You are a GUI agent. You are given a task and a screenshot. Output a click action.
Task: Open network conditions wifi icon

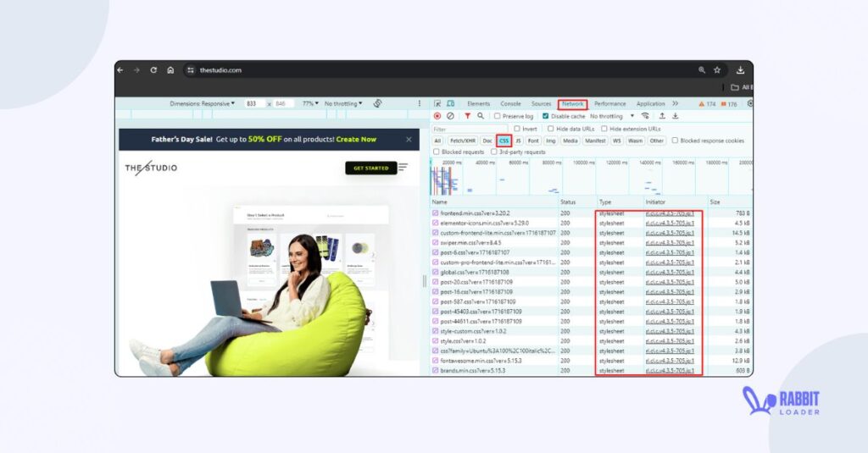pos(645,116)
